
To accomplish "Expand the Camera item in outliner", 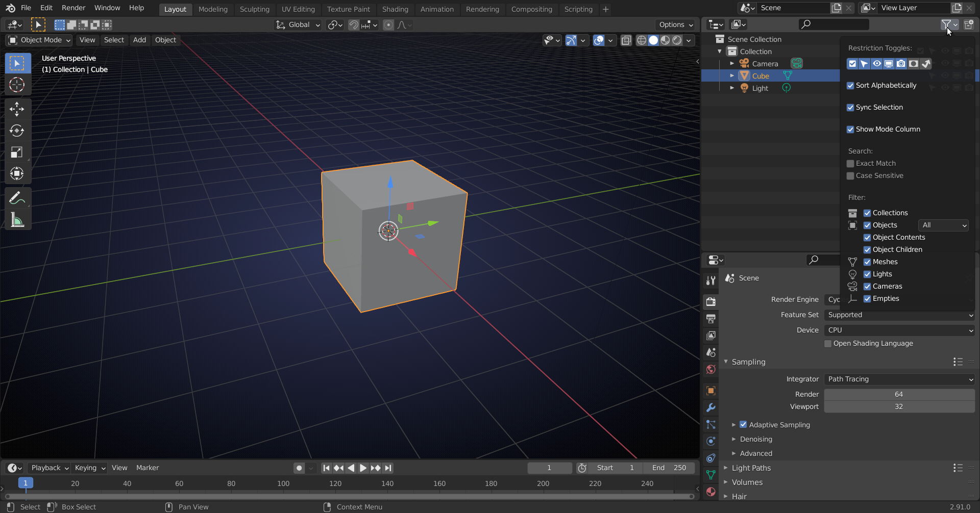I will tap(732, 64).
